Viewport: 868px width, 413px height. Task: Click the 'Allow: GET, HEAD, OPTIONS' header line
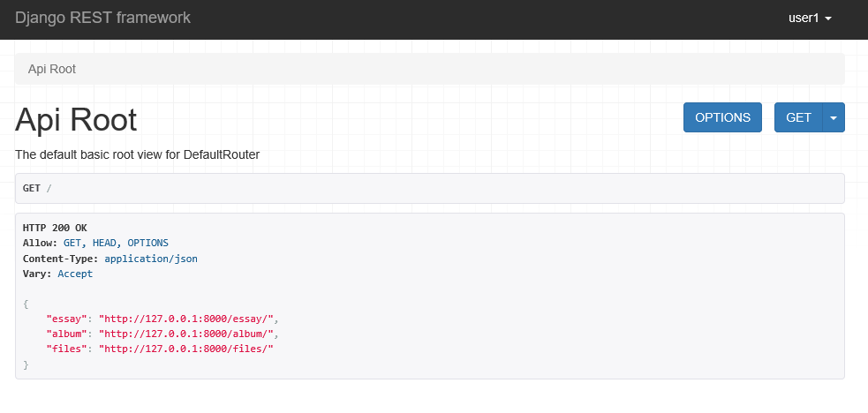[95, 243]
